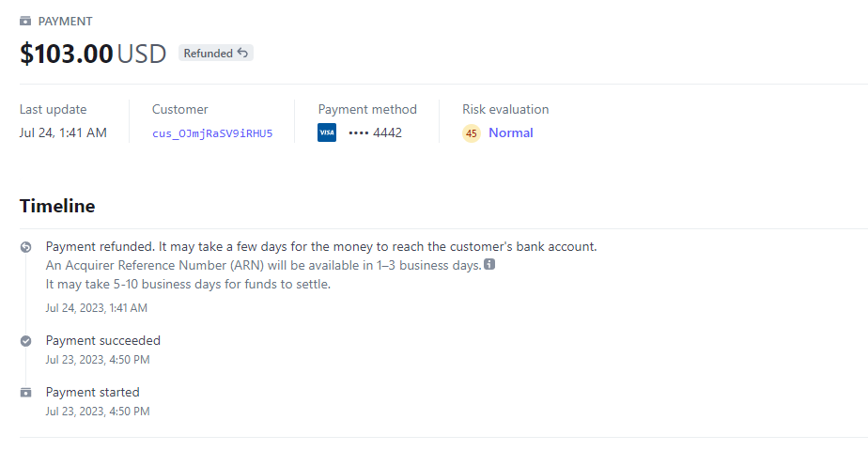Open customer cus_OJmjRaSV9iRHU5 link

click(x=212, y=133)
